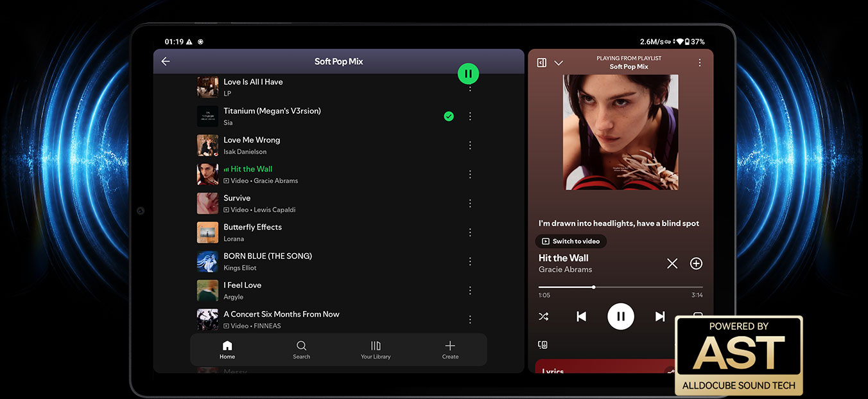The image size is (868, 399).
Task: Open the current lyric line
Action: (619, 224)
